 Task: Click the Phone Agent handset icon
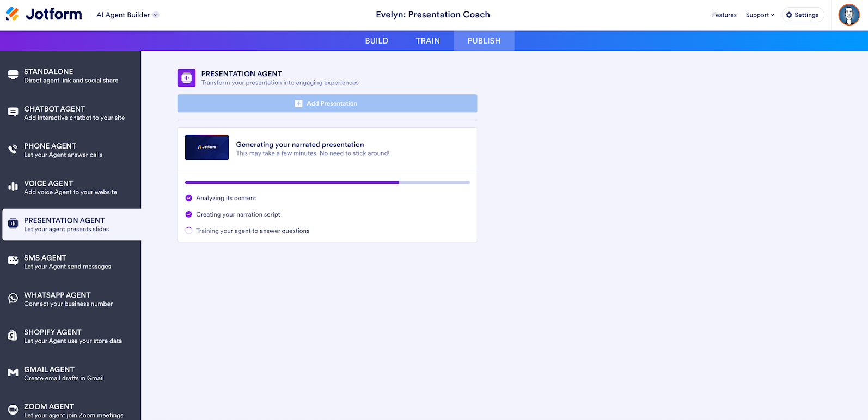pyautogui.click(x=13, y=150)
